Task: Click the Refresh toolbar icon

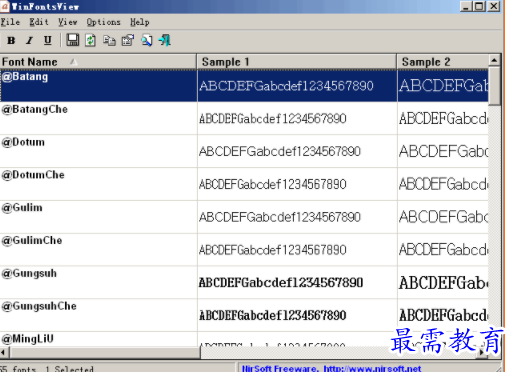Action: click(90, 40)
